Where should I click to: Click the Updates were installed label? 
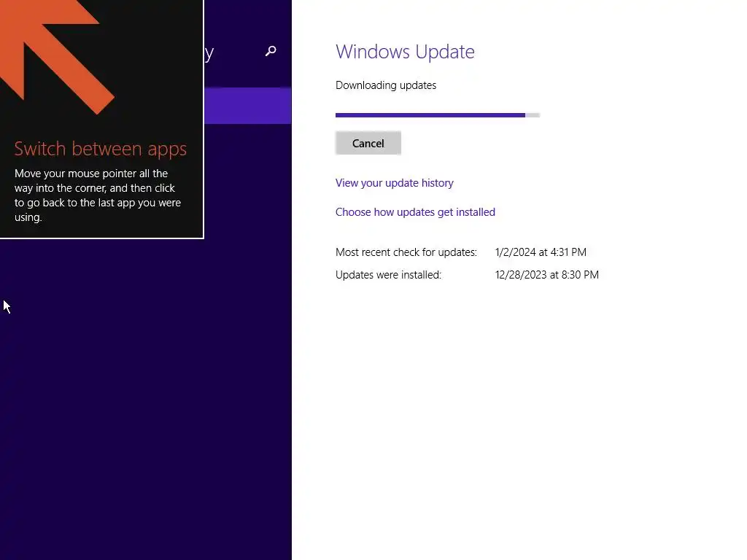tap(388, 275)
